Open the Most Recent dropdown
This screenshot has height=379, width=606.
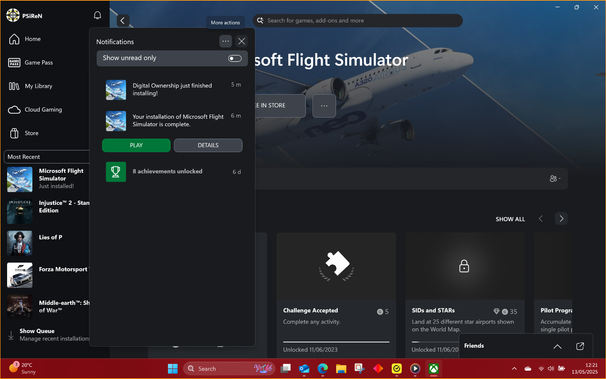click(47, 157)
